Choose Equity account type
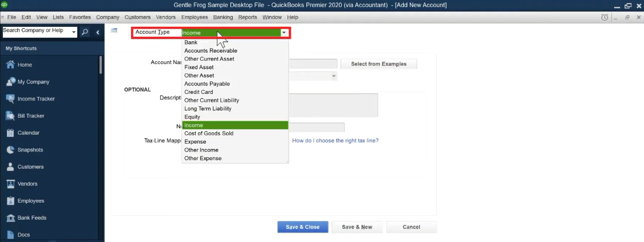644x242 pixels. point(235,117)
